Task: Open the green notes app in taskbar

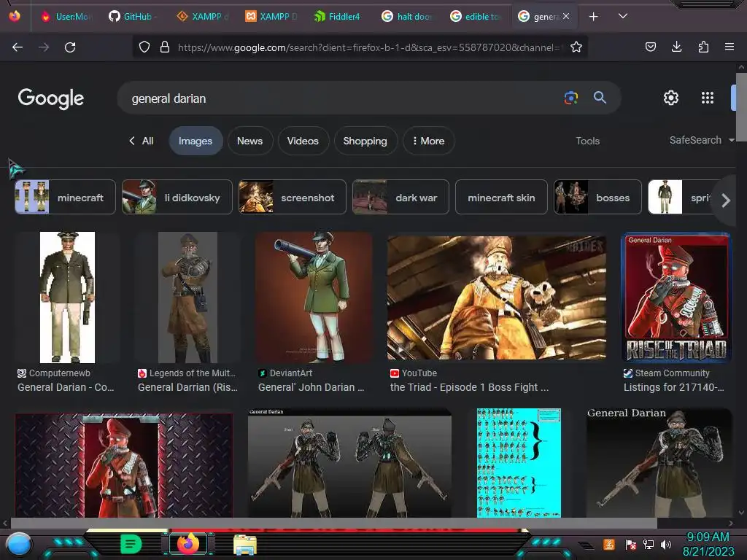Action: (131, 543)
